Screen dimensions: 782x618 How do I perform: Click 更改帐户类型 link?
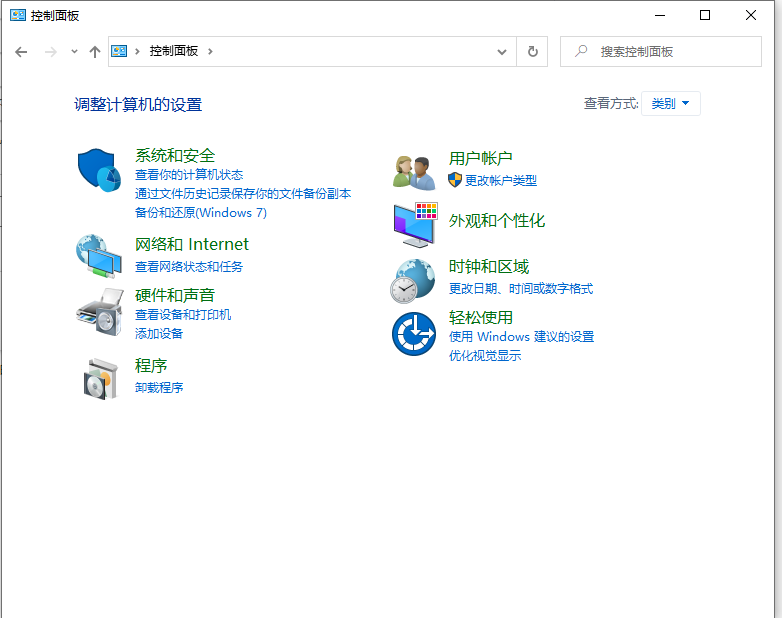click(500, 180)
